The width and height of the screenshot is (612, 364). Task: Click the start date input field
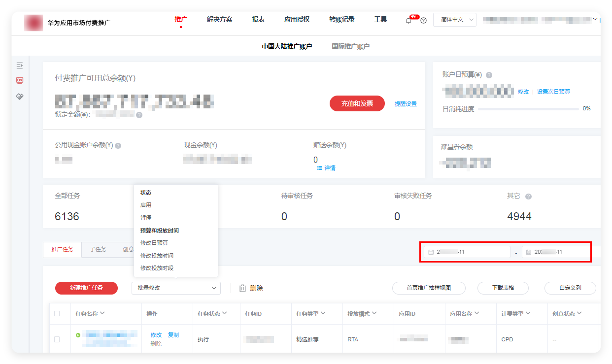(467, 252)
